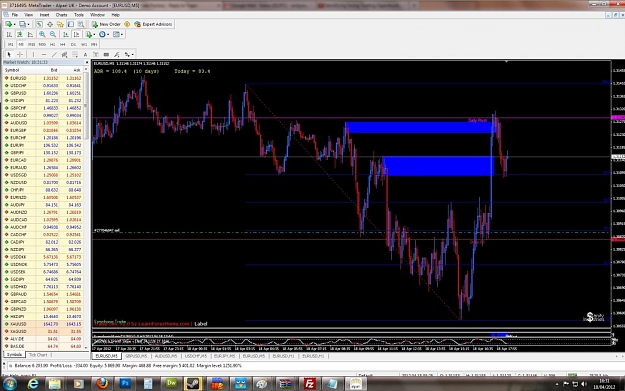Select the Text Label tool
Screen dimensions: 625x391
pos(96,54)
